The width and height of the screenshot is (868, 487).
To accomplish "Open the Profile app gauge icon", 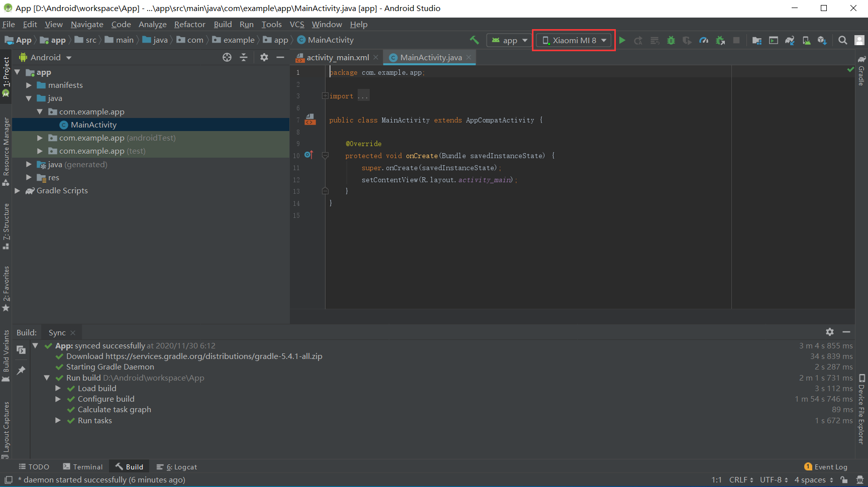I will (x=704, y=40).
